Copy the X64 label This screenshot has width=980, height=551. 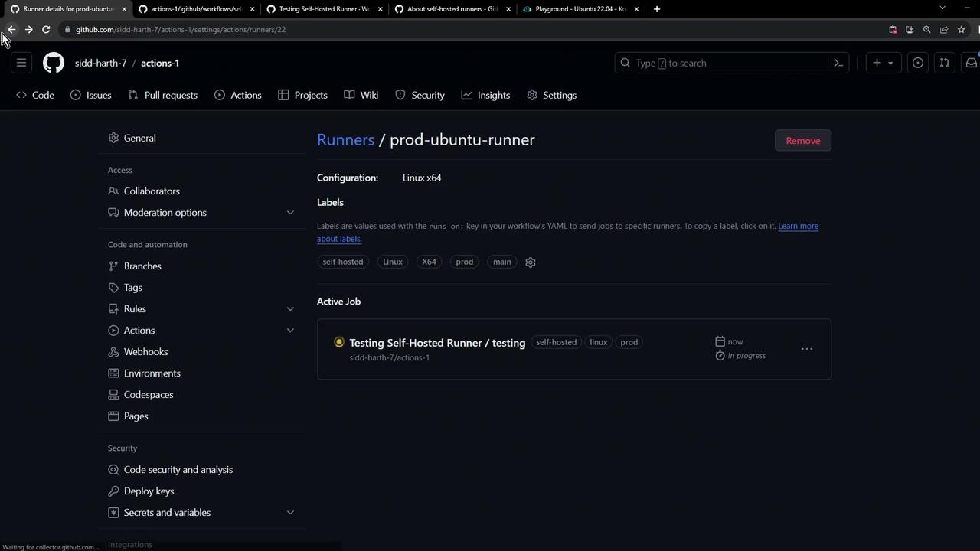[x=429, y=262]
